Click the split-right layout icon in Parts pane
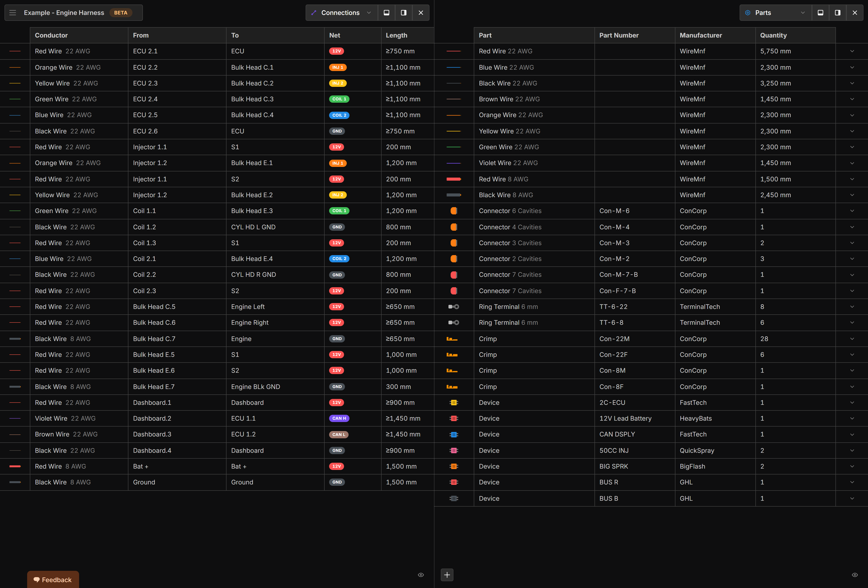The height and width of the screenshot is (588, 868). tap(837, 13)
